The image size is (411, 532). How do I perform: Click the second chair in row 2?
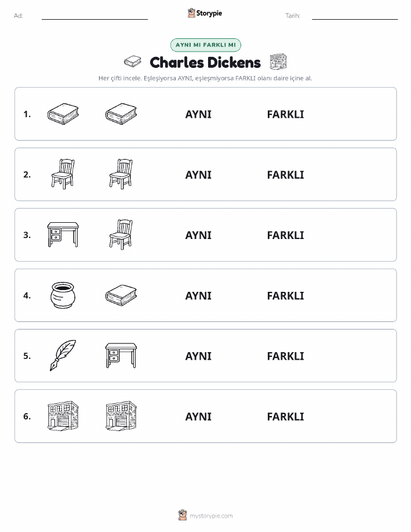tap(121, 174)
